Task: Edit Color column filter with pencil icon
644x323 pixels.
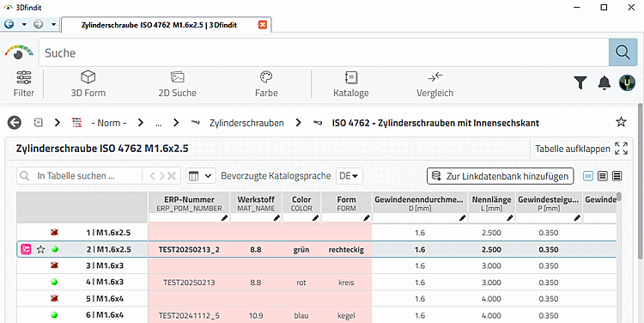Action: pos(315,218)
